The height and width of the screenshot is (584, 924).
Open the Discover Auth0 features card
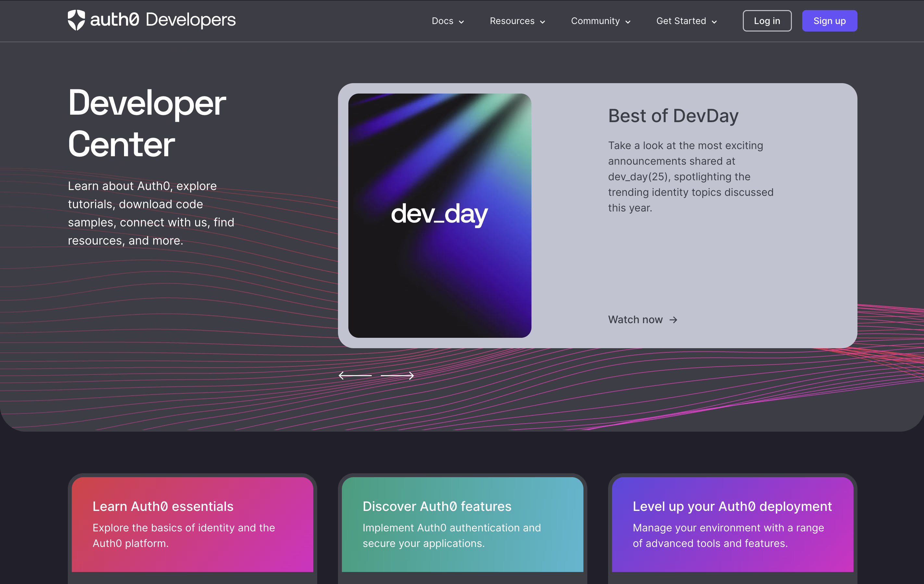(x=462, y=524)
